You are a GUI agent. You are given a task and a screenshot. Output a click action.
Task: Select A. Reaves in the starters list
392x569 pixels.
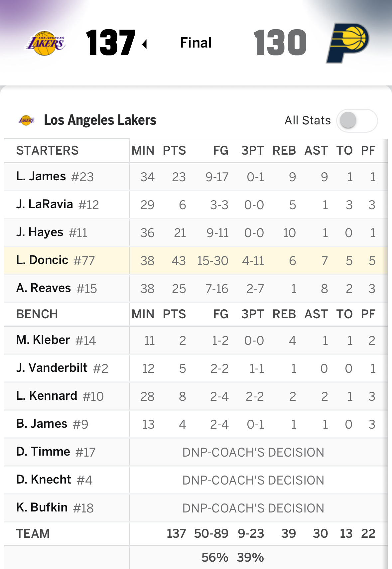(57, 288)
